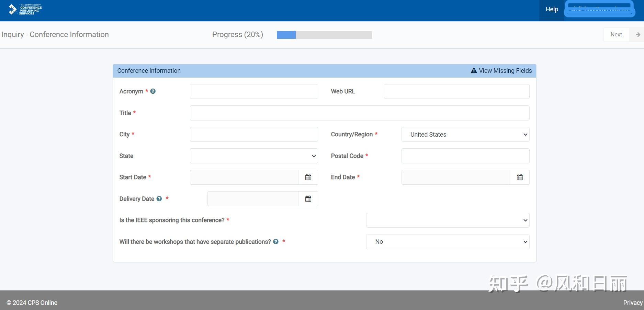This screenshot has height=310, width=644.
Task: Click the Acronym help question-mark icon
Action: coord(153,91)
